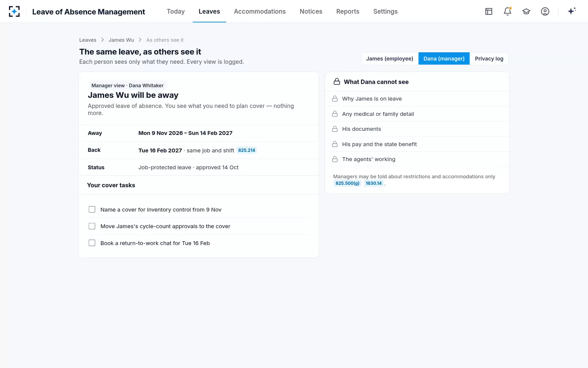The width and height of the screenshot is (588, 368).
Task: Click lock icon next to The agents' working
Action: coord(335,159)
